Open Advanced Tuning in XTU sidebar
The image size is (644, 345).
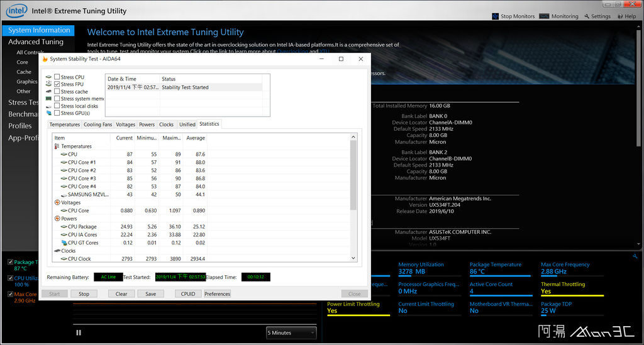tap(36, 42)
